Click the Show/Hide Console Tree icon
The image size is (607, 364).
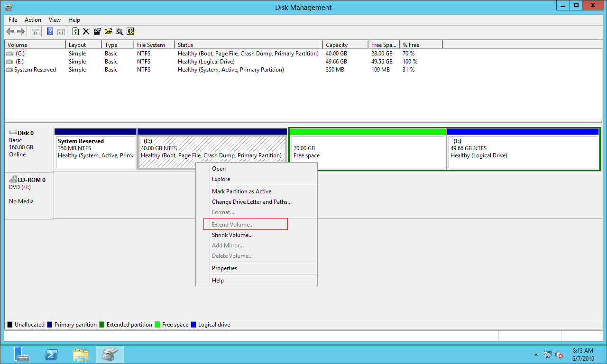coord(35,32)
